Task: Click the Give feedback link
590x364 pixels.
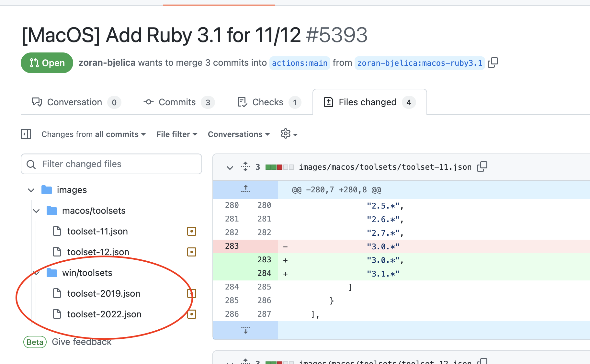Action: click(82, 342)
